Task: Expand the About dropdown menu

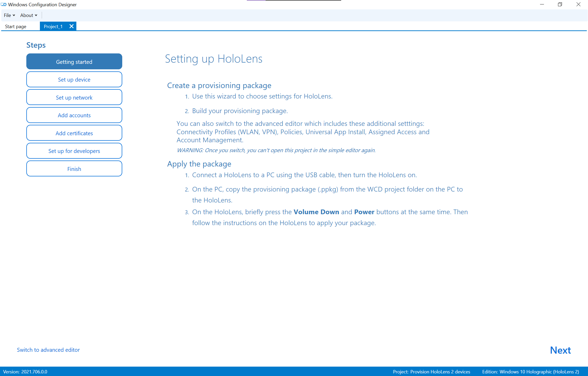Action: pyautogui.click(x=27, y=15)
